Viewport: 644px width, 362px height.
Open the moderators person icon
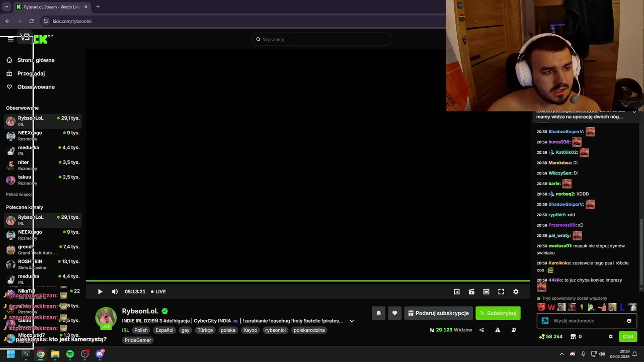pos(514,330)
